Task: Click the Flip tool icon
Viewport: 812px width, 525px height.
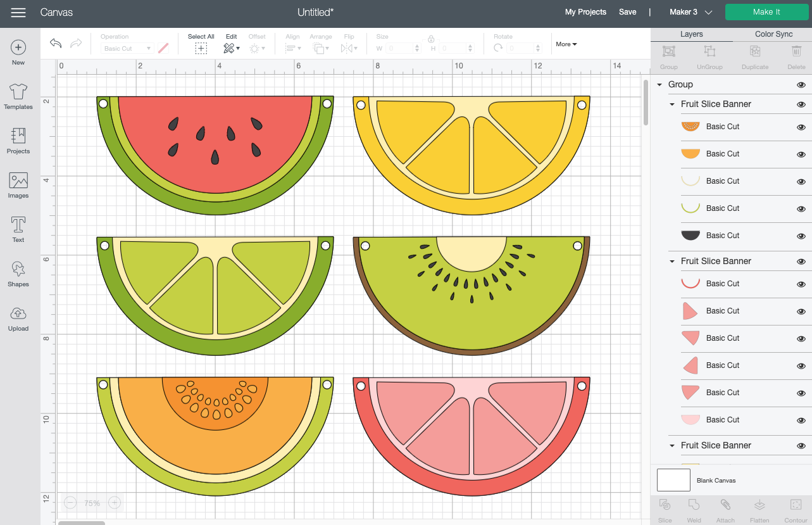Action: 348,48
